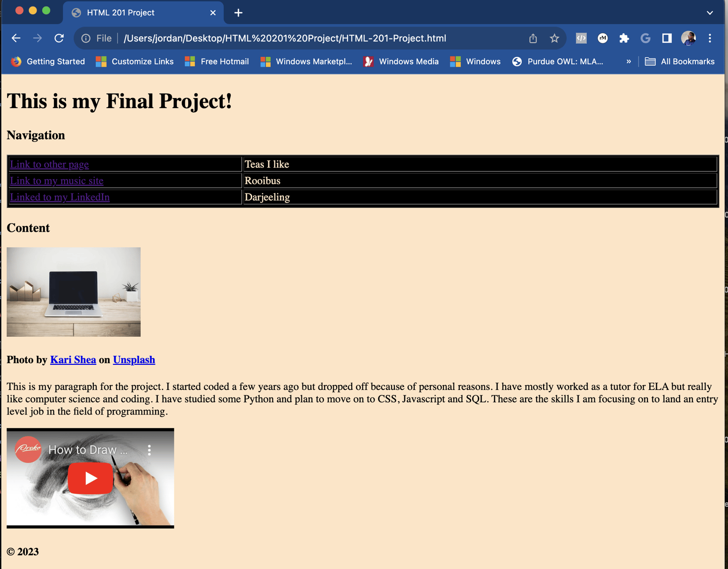Click the browser forward arrow

click(x=37, y=38)
